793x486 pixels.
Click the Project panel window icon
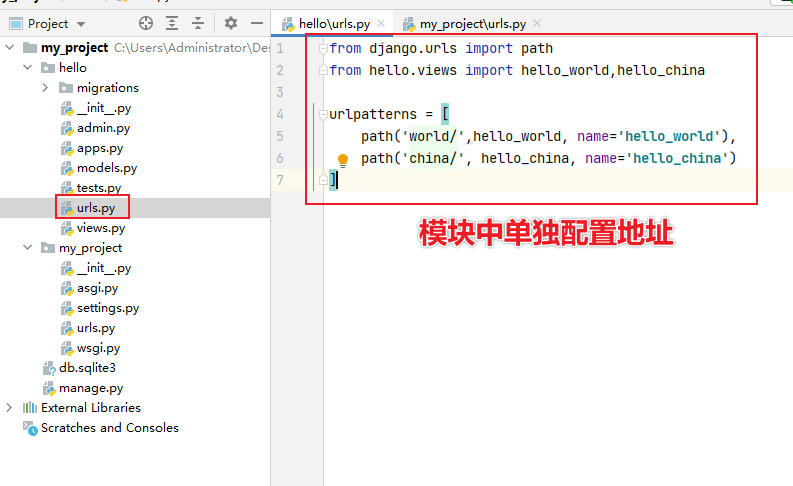pos(16,24)
